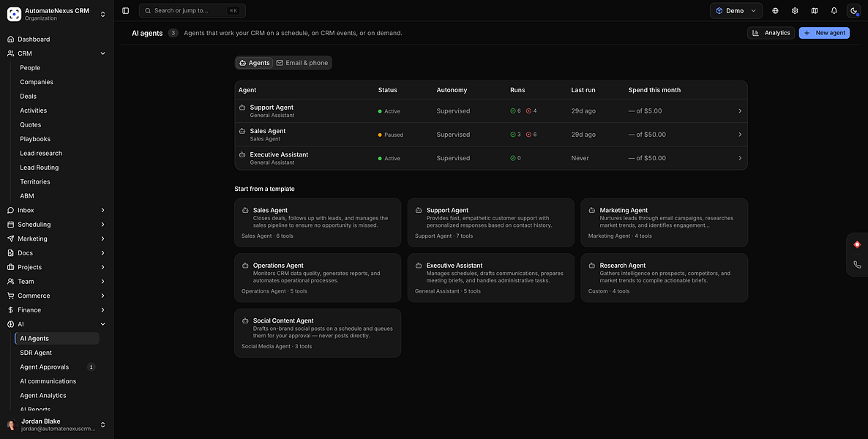Click the Social Content Agent bot icon
Screen dimensions: 868x439
pos(245,320)
